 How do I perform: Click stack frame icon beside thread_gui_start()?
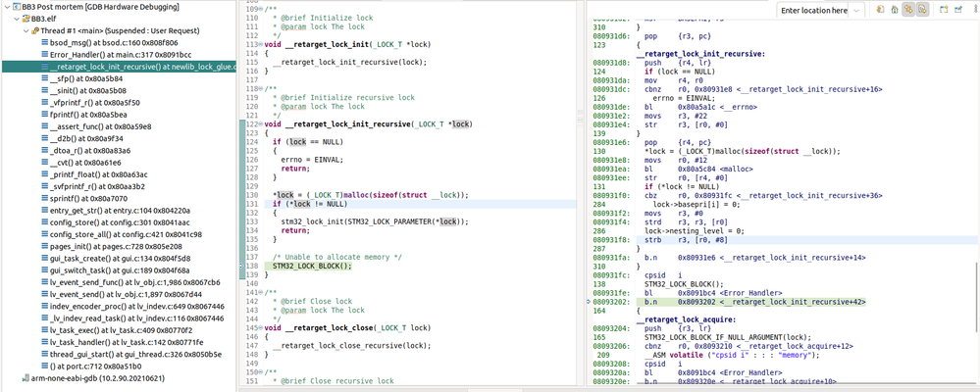pyautogui.click(x=45, y=354)
